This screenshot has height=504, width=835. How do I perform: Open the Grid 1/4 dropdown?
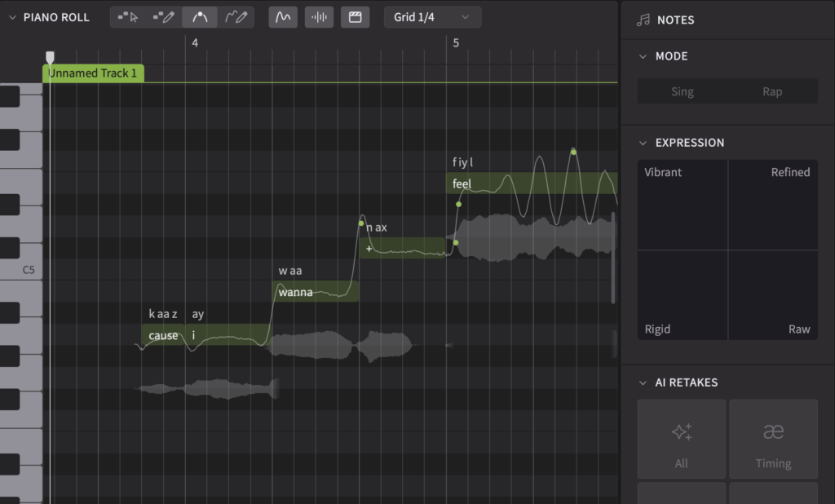[432, 17]
